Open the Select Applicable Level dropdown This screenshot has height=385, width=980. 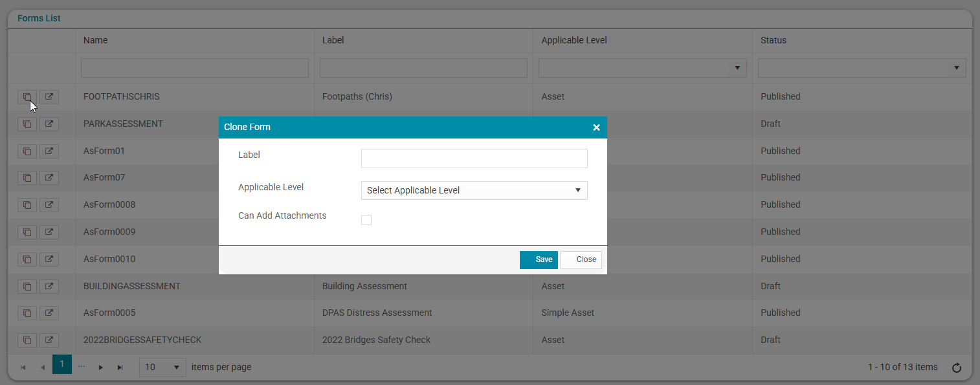tap(474, 190)
